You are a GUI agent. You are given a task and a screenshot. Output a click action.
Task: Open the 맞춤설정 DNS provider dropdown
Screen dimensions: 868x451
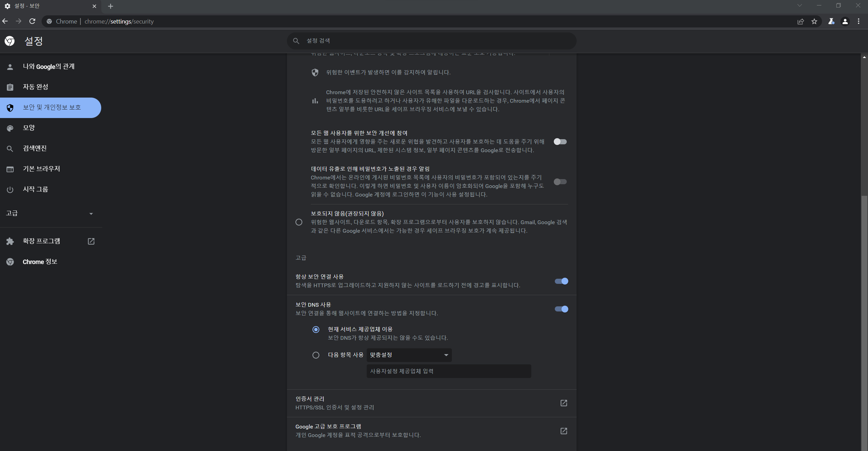click(x=409, y=355)
